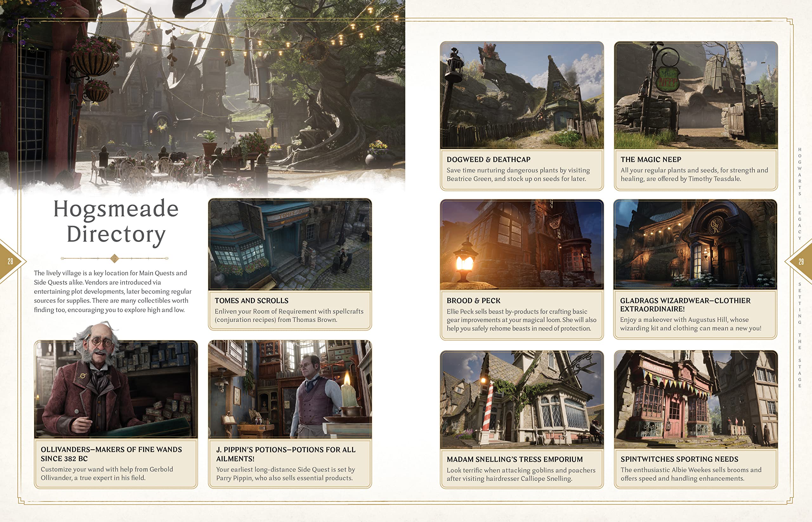
Task: Click description mentioning Augustus Hill
Action: (691, 324)
